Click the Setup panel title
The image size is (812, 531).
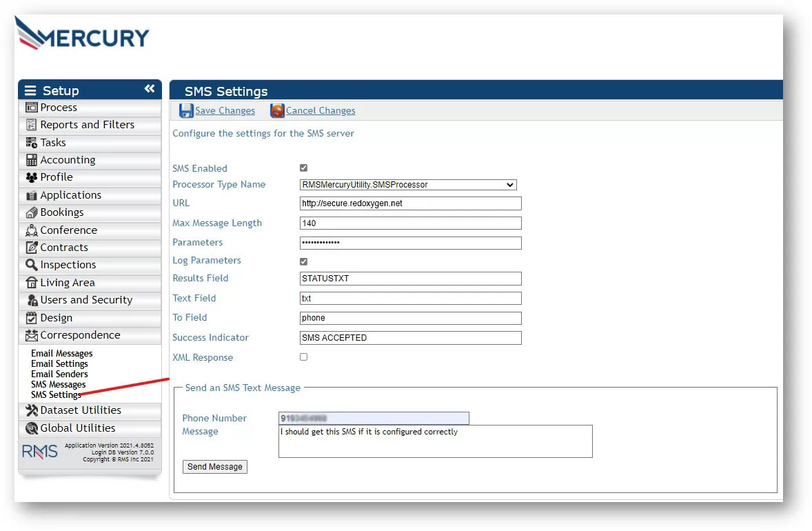pos(61,90)
